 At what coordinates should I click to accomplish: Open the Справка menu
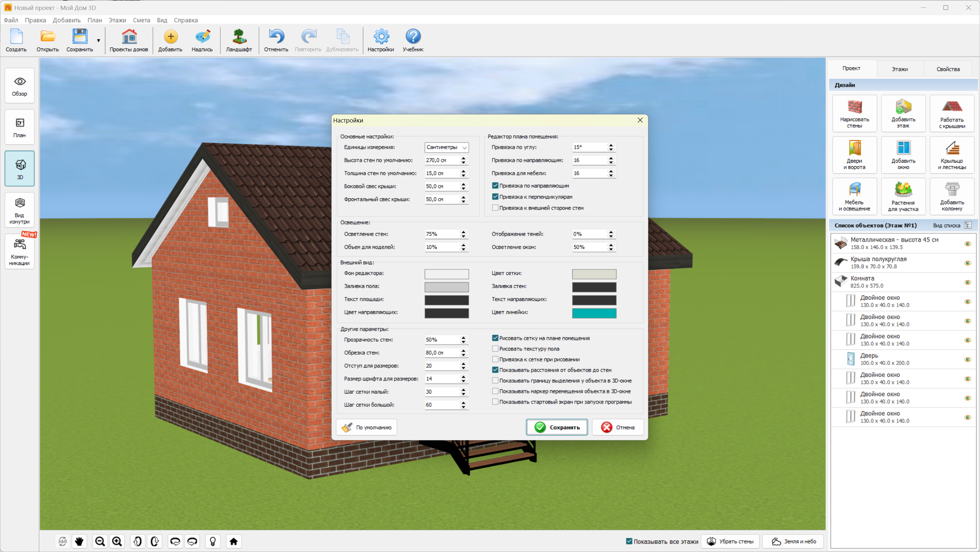coord(186,20)
